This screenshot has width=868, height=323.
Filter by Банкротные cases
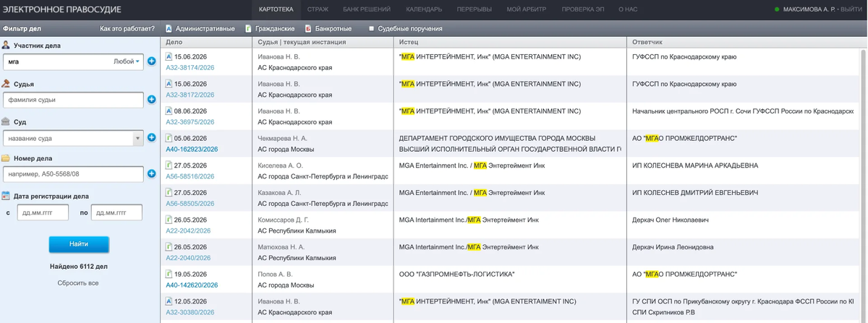[x=328, y=29]
